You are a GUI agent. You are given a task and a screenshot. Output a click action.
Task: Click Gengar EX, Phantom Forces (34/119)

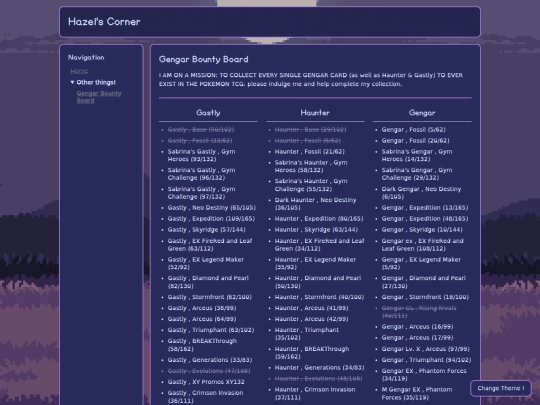(x=424, y=375)
